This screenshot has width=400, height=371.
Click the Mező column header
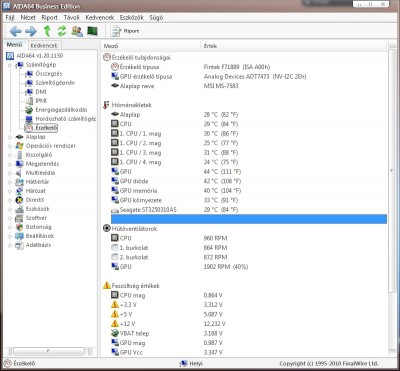tap(150, 46)
